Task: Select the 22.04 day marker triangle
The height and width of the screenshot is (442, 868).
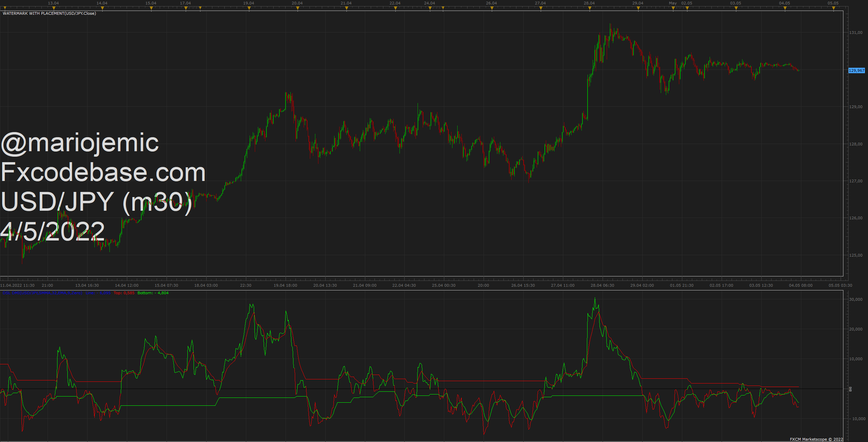Action: [395, 9]
